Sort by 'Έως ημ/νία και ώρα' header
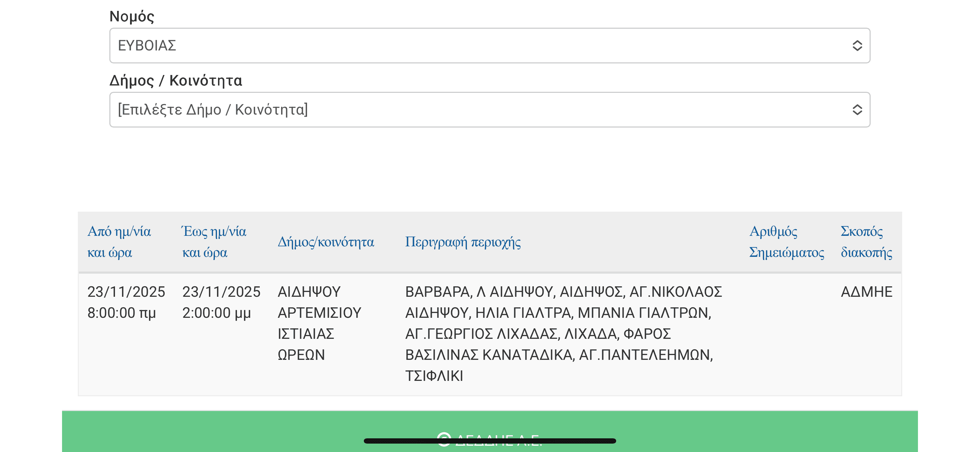The width and height of the screenshot is (980, 452). tap(214, 242)
